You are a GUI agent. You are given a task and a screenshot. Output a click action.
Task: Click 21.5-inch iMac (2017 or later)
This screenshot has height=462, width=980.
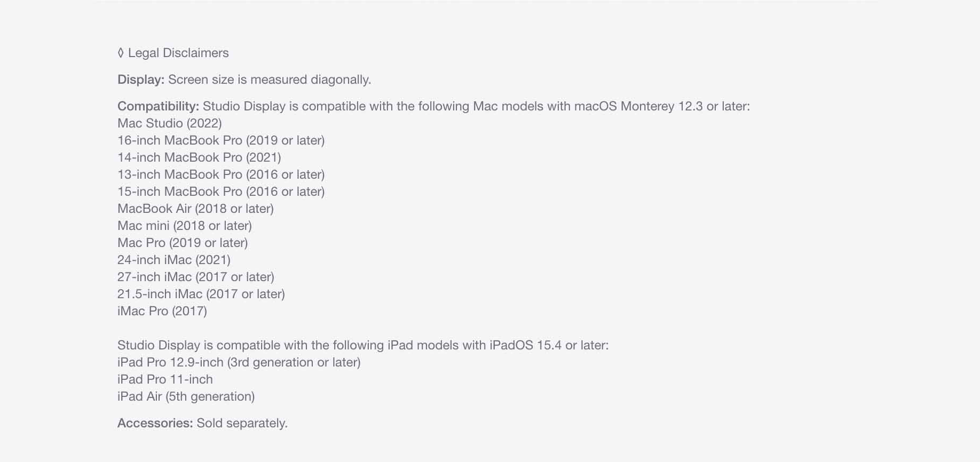click(201, 294)
